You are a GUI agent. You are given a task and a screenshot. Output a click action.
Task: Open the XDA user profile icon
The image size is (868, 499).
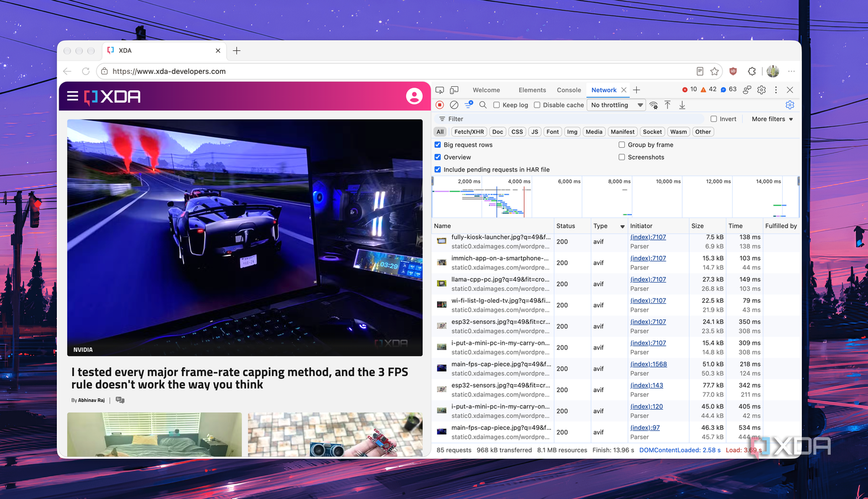[414, 96]
